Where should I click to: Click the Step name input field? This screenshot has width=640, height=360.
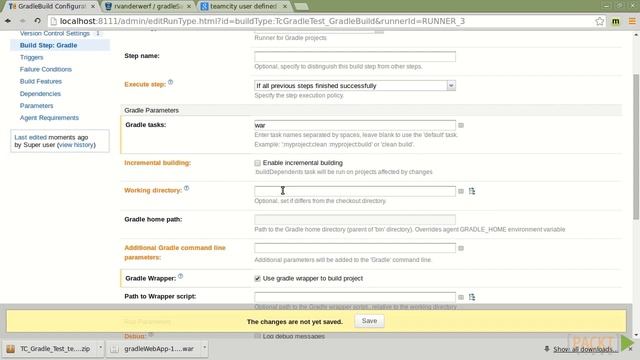[355, 56]
